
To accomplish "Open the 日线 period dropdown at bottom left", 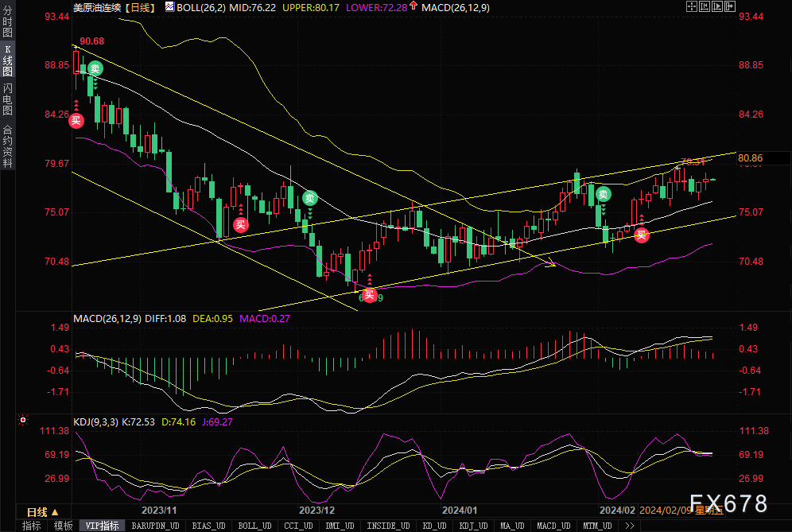I will pos(44,512).
